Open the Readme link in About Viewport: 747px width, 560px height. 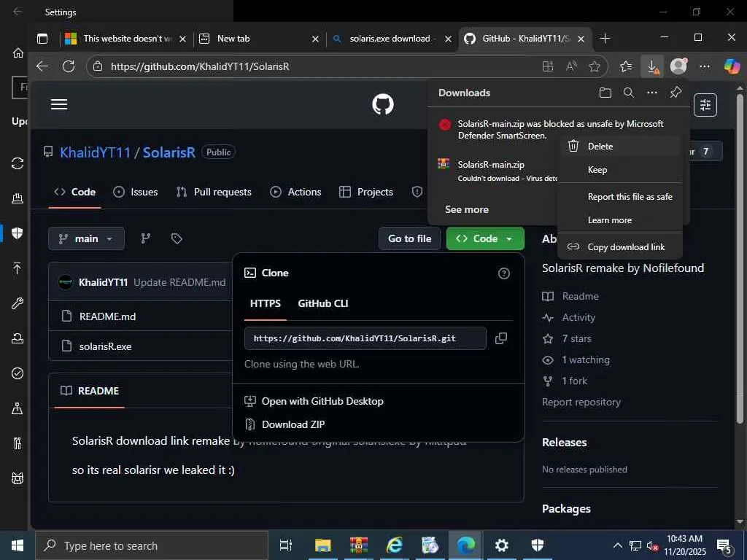[x=580, y=296]
